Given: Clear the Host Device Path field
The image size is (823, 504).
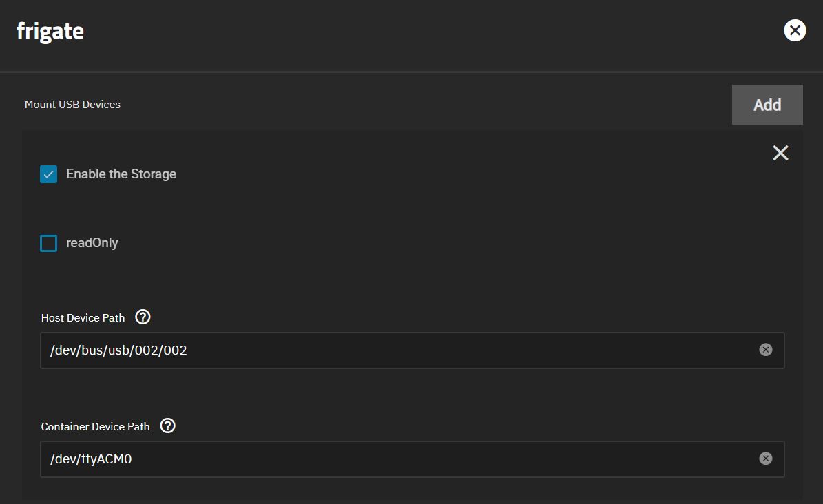Looking at the screenshot, I should 766,350.
